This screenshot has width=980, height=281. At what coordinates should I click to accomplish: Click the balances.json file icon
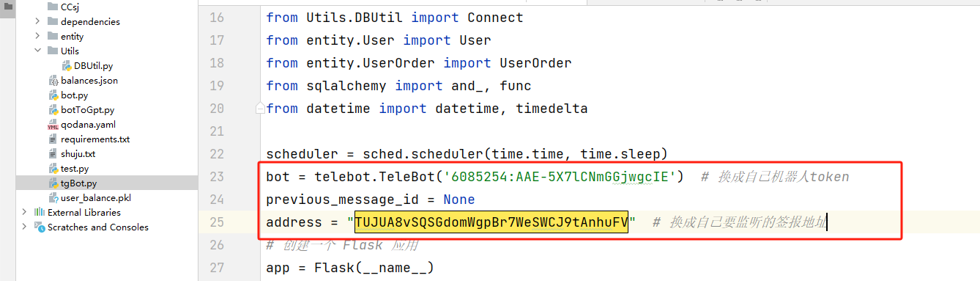[x=53, y=81]
